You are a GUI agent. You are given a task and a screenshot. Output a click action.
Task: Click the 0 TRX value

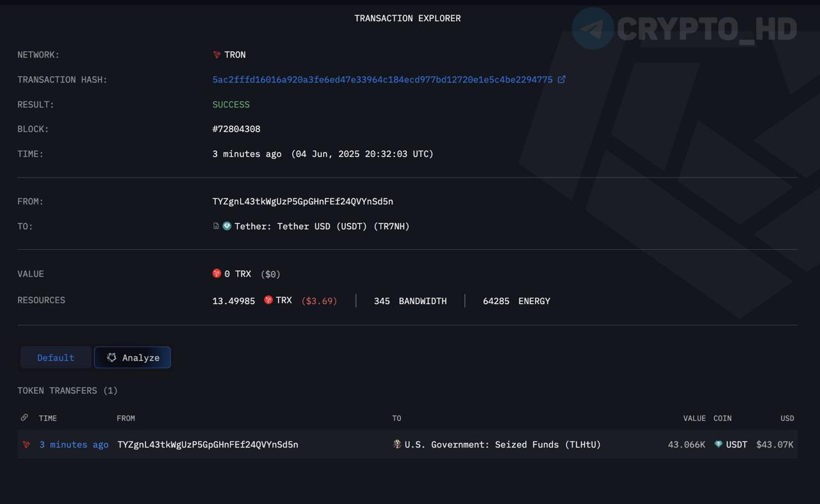[x=238, y=274]
